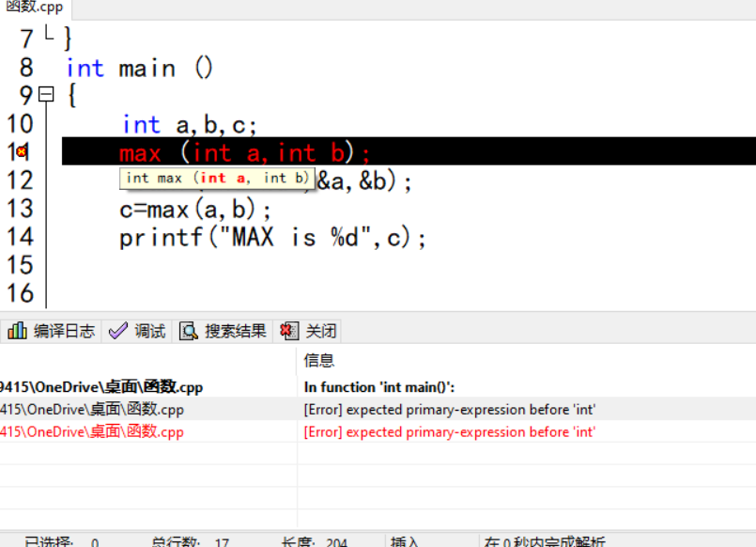Image resolution: width=756 pixels, height=547 pixels.
Task: Switch to the 编译日志 tab
Action: (51, 332)
